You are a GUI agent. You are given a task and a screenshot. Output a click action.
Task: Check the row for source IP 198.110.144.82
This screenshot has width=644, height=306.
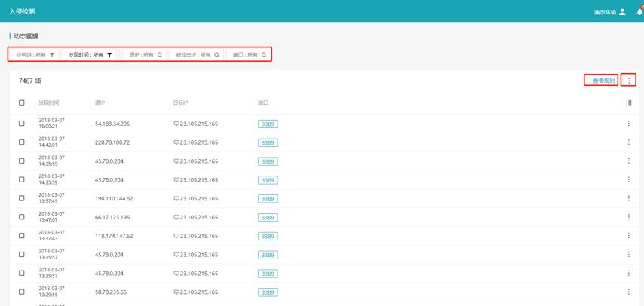click(22, 199)
